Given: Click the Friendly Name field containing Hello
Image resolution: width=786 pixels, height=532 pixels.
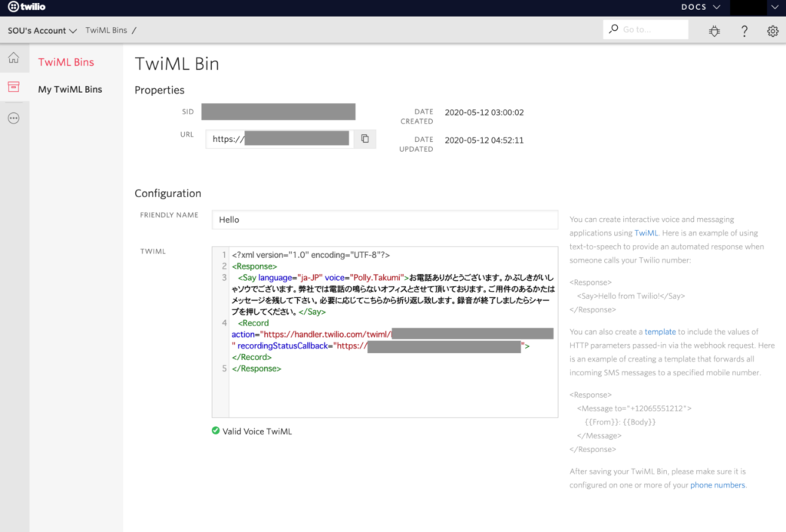Looking at the screenshot, I should click(385, 220).
